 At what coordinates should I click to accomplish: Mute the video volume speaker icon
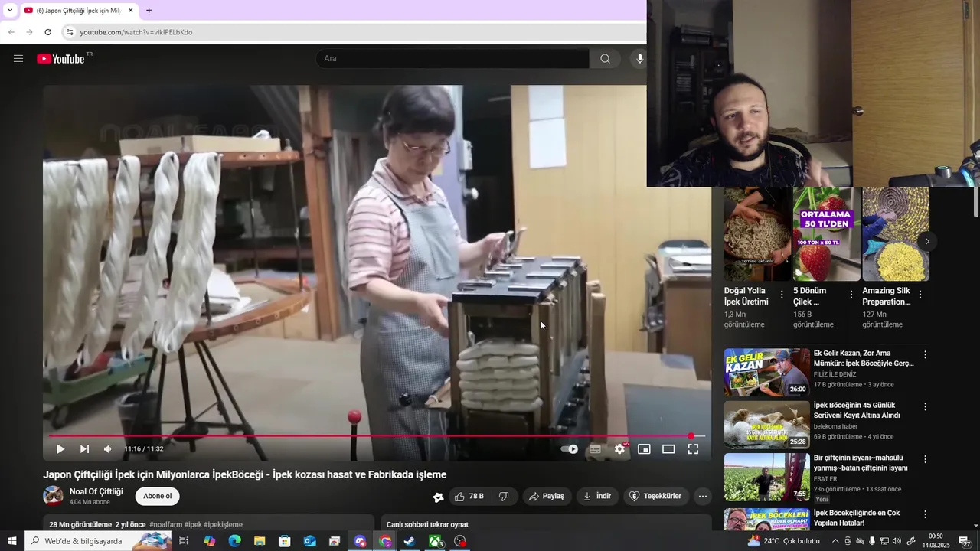pyautogui.click(x=108, y=449)
